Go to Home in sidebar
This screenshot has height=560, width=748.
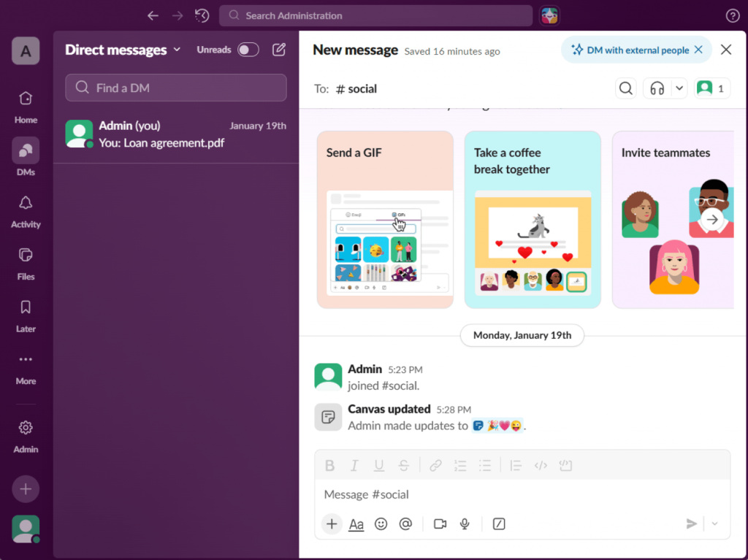(26, 107)
